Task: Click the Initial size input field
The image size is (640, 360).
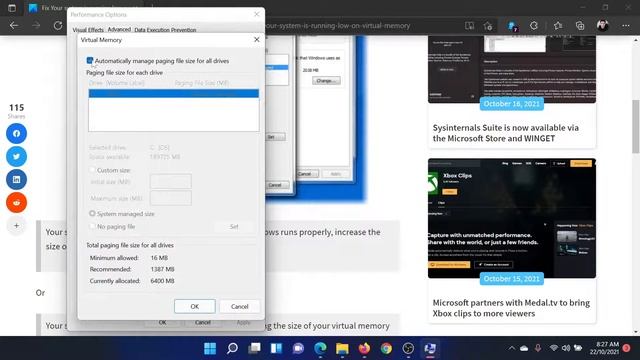Action: (x=171, y=181)
